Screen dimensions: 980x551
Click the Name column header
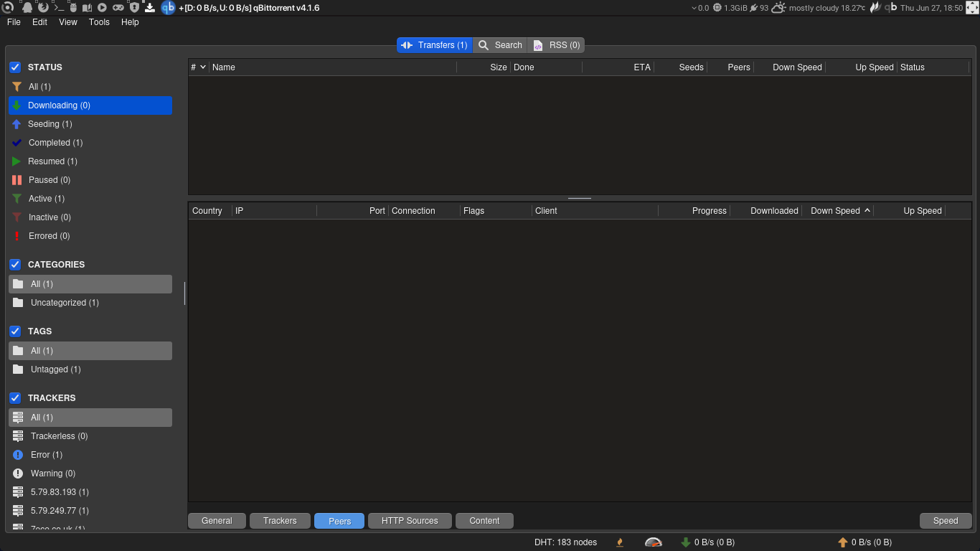tap(333, 67)
